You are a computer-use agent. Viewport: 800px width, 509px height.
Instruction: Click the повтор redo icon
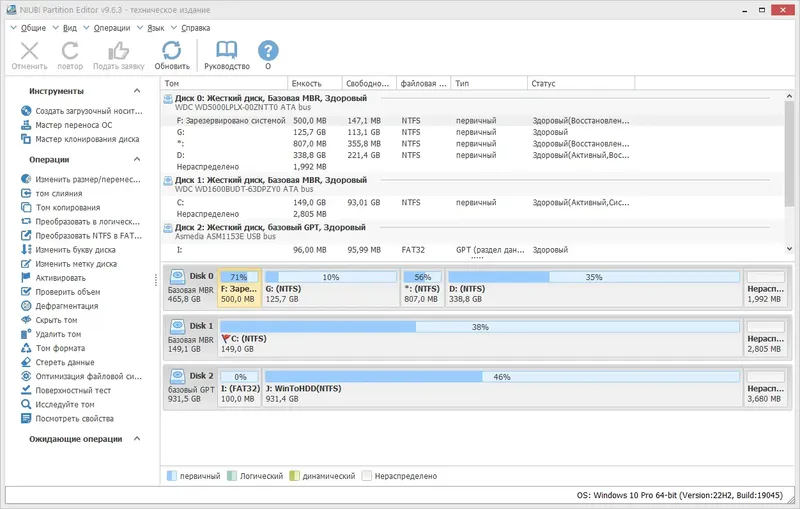[70, 51]
